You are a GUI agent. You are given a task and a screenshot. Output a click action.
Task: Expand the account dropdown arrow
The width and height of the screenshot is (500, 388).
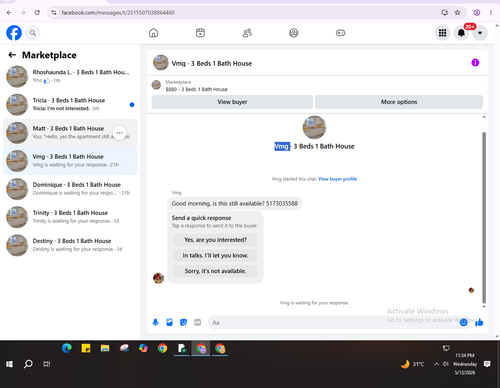click(480, 33)
